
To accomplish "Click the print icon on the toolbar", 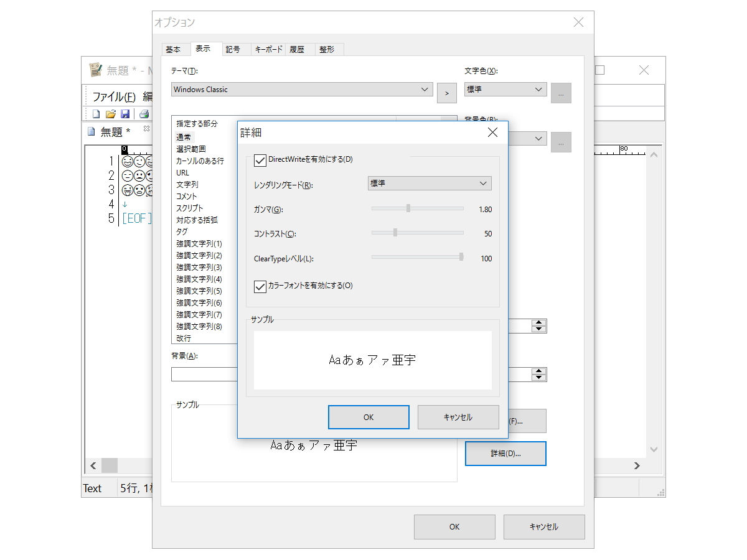I will pyautogui.click(x=143, y=113).
